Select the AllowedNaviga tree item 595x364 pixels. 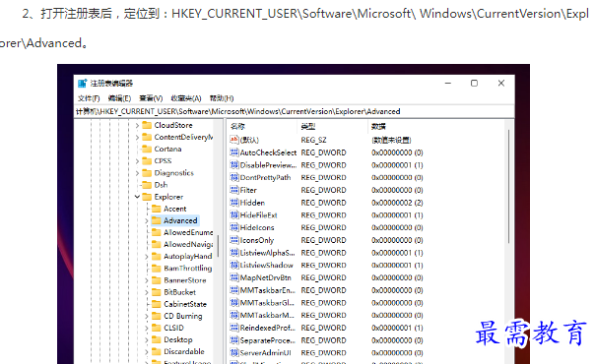point(188,245)
